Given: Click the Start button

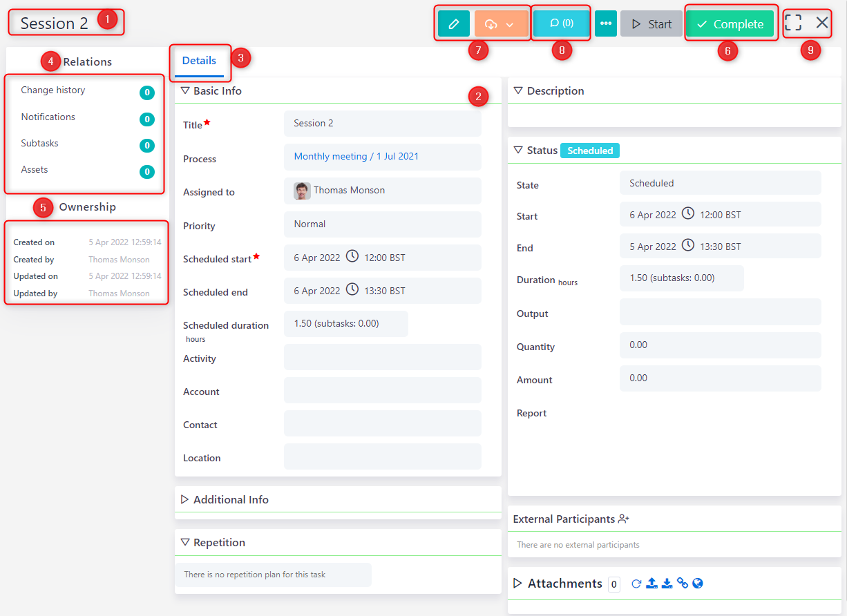Looking at the screenshot, I should 651,24.
